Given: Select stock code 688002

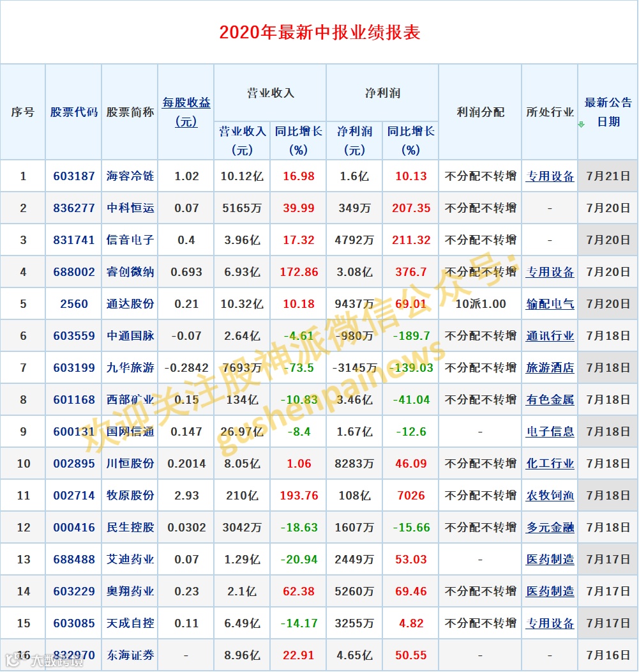Looking at the screenshot, I should point(73,272).
